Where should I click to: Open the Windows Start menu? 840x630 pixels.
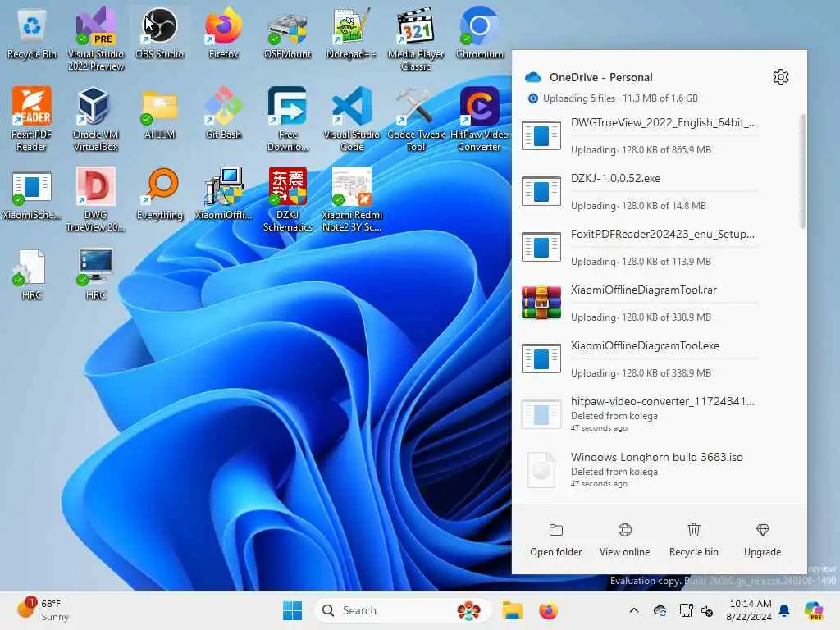point(293,610)
